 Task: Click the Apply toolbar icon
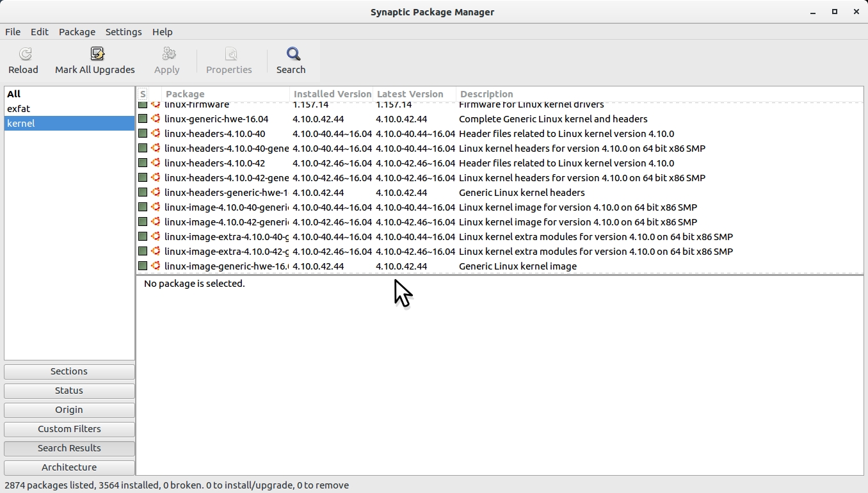click(x=168, y=54)
